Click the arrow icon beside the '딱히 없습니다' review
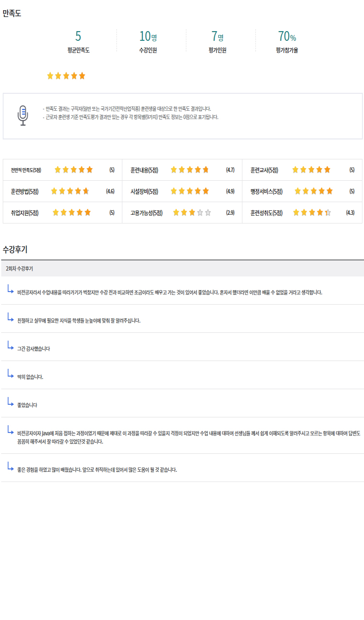Image resolution: width=364 pixels, height=620 pixels. (10, 374)
